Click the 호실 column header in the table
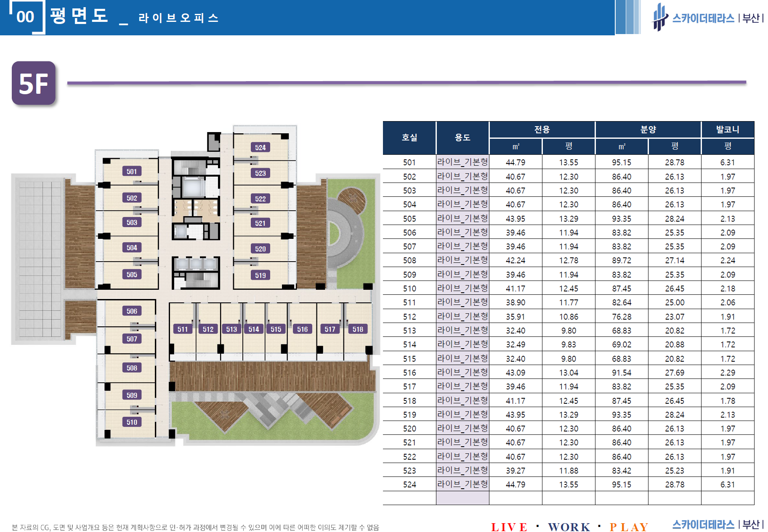The image size is (768, 532). point(409,138)
